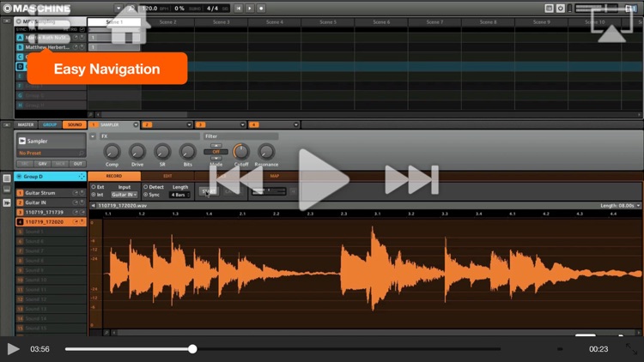Open the MASTER tab
The width and height of the screenshot is (644, 362).
[26, 124]
